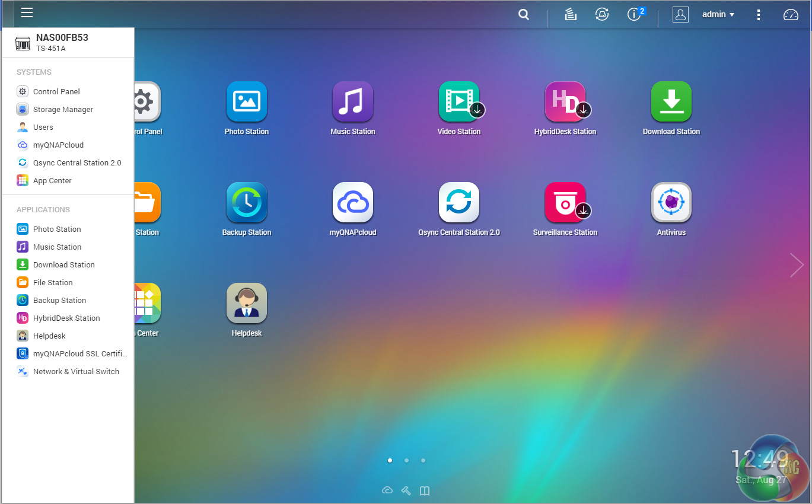Open the dashboard gauge icon
This screenshot has width=812, height=504.
pyautogui.click(x=791, y=15)
